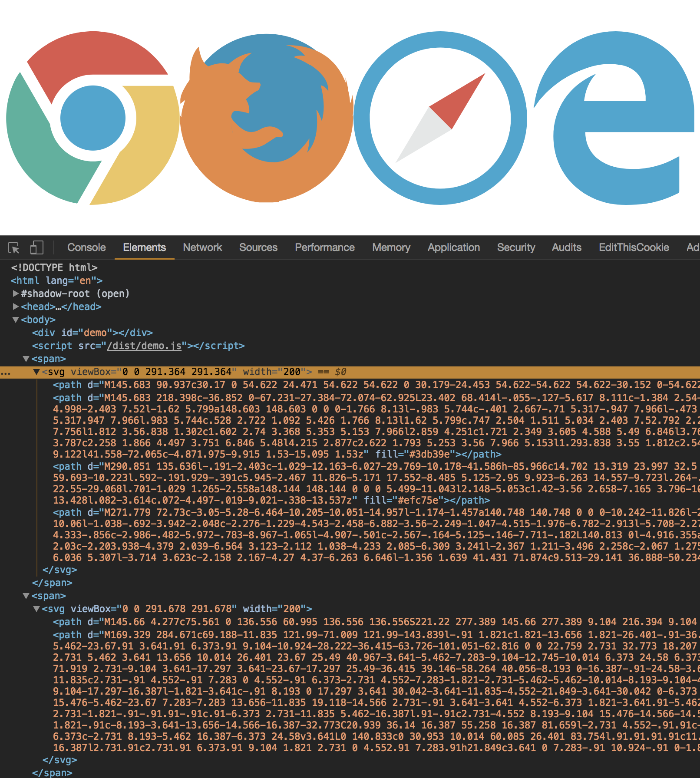Image resolution: width=700 pixels, height=778 pixels.
Task: Click the fill="#3db39e" attribute value
Action: click(416, 454)
